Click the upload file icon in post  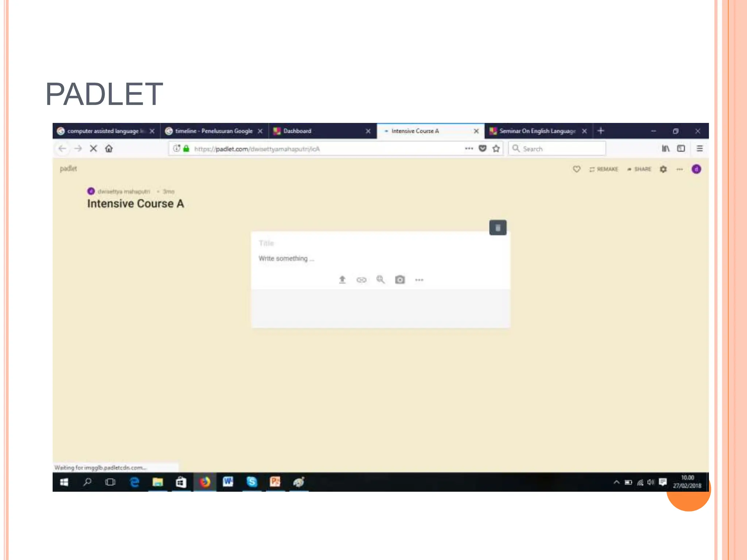coord(342,280)
